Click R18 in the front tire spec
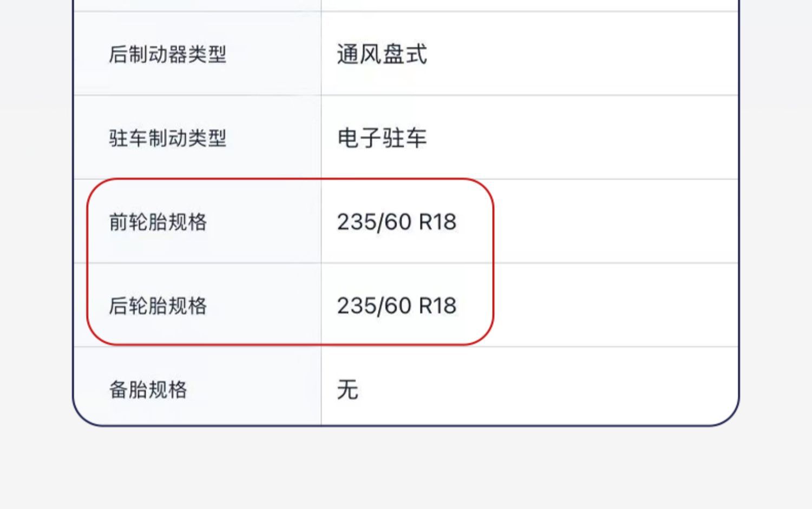Screen dimensions: 812x509 [437, 222]
